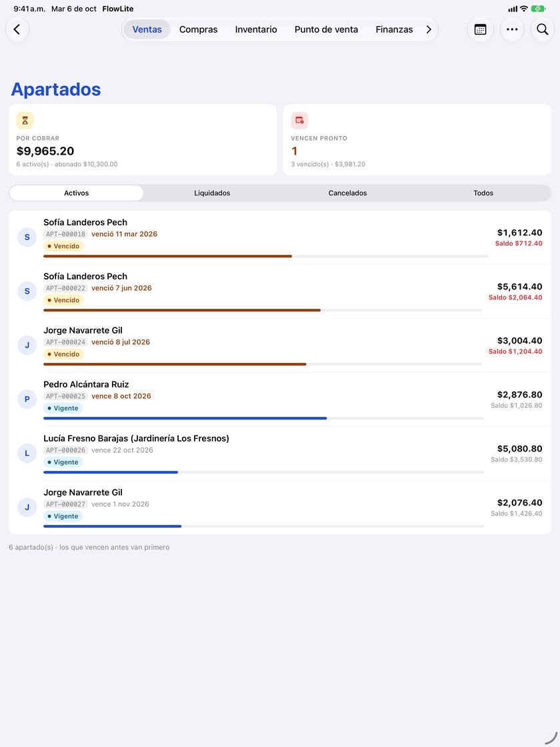The image size is (560, 747).
Task: Click the due date vence 22 oct 2026
Action: (x=123, y=450)
